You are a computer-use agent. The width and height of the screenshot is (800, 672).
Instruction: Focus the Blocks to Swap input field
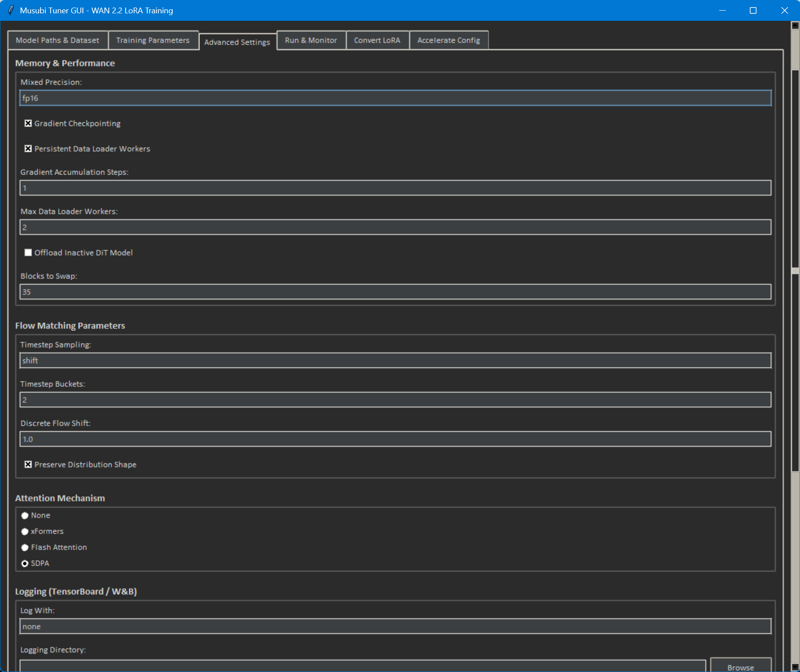click(x=395, y=292)
